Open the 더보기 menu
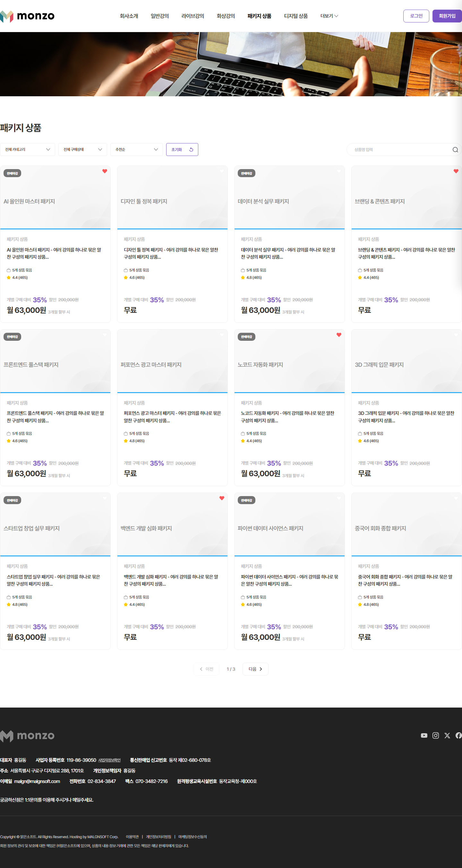The width and height of the screenshot is (462, 868). (329, 16)
